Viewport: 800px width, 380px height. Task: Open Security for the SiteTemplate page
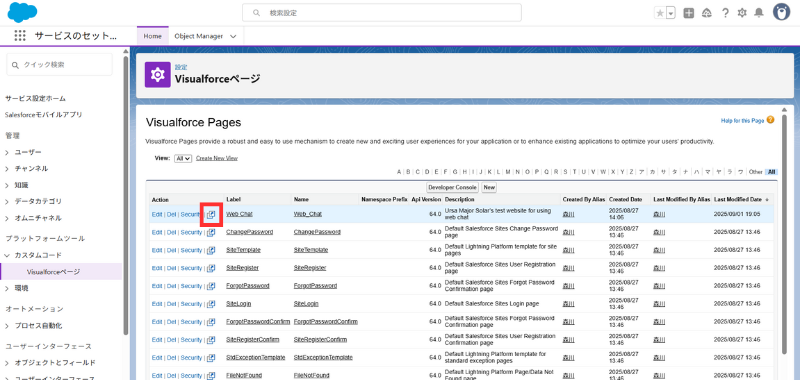coord(192,250)
